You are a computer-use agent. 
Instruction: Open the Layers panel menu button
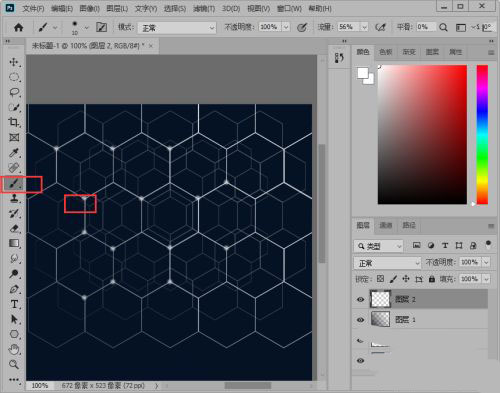(491, 226)
